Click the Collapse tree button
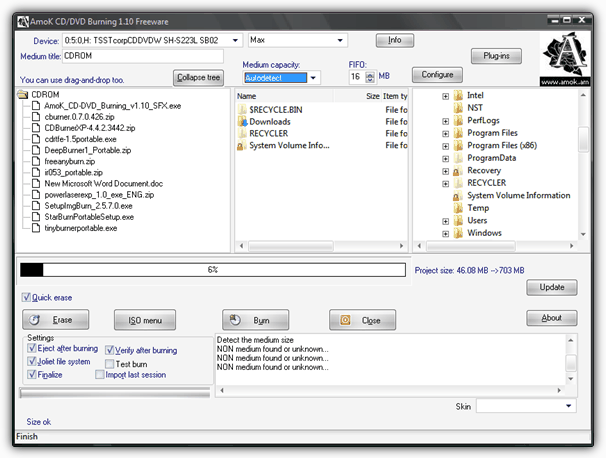Screen dimensions: 606x458 pyautogui.click(x=198, y=78)
